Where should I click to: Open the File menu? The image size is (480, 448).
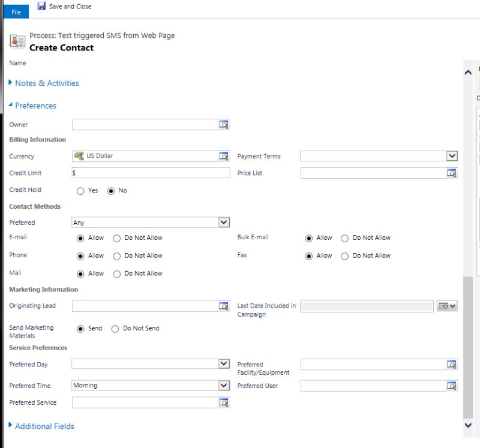[x=16, y=12]
